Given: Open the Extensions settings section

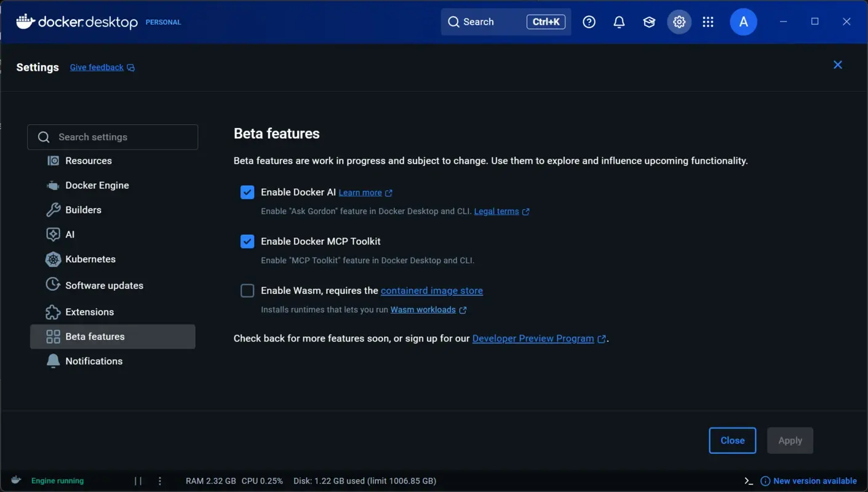Looking at the screenshot, I should pos(89,312).
